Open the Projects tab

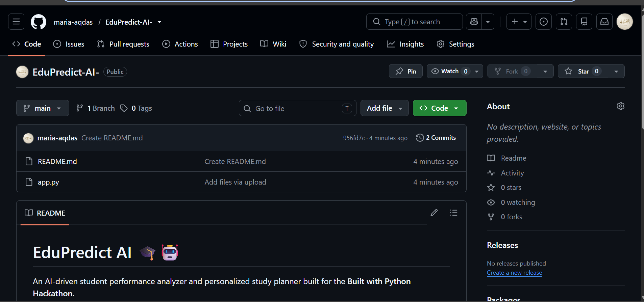(229, 44)
